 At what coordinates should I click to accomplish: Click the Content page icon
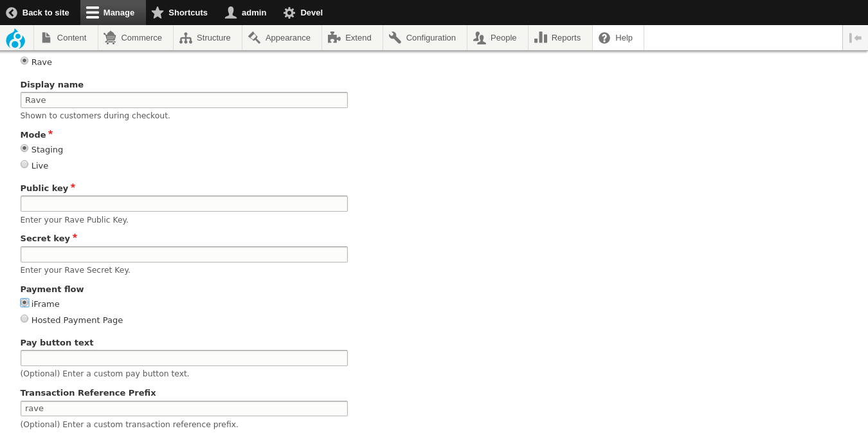click(46, 38)
